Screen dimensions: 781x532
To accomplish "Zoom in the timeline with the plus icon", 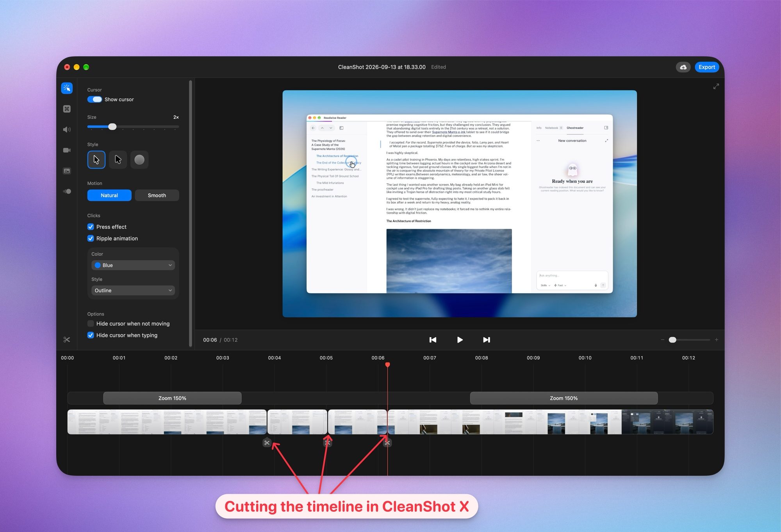I will 717,340.
